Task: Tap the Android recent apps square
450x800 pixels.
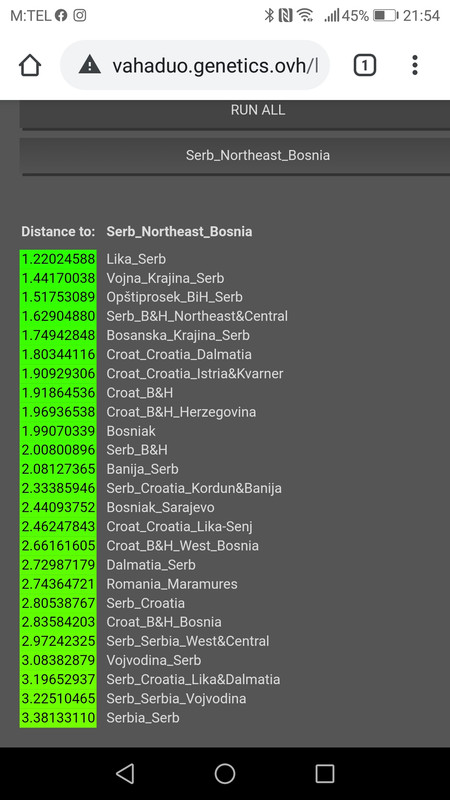Action: pos(324,773)
